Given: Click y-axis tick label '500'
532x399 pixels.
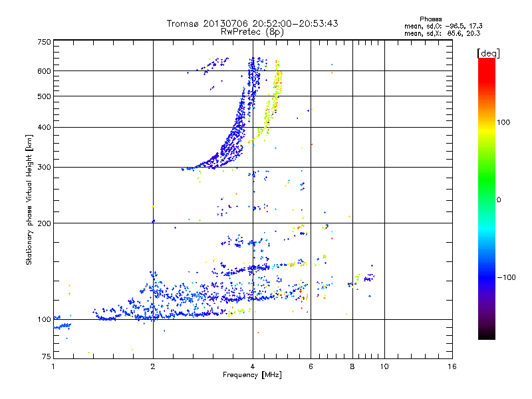Looking at the screenshot, I should coord(44,96).
